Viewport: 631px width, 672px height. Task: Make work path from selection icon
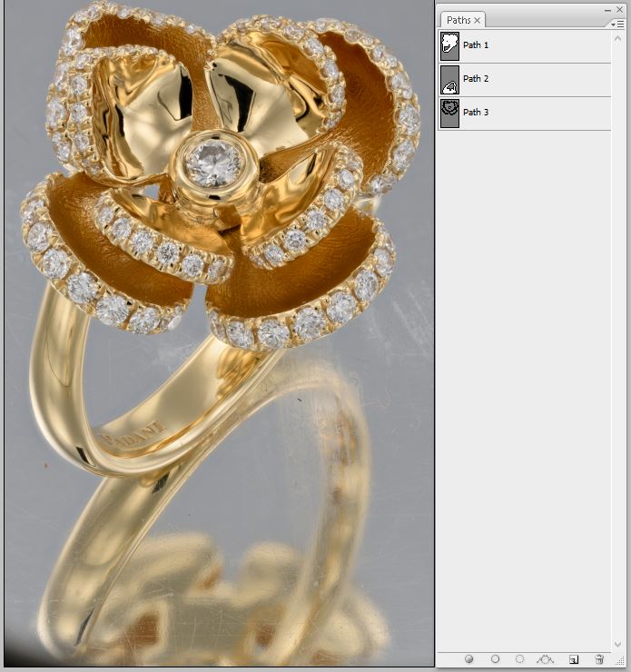point(545,658)
